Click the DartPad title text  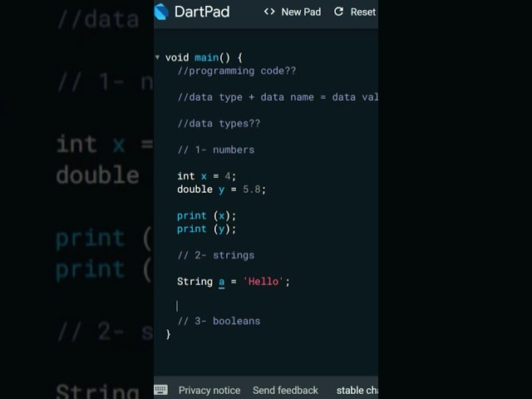click(202, 12)
